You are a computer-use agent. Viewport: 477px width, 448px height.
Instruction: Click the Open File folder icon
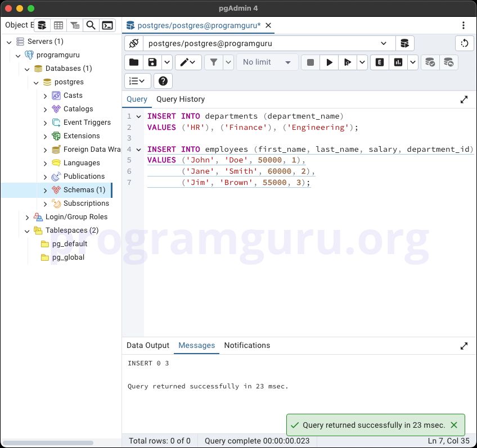pos(134,62)
